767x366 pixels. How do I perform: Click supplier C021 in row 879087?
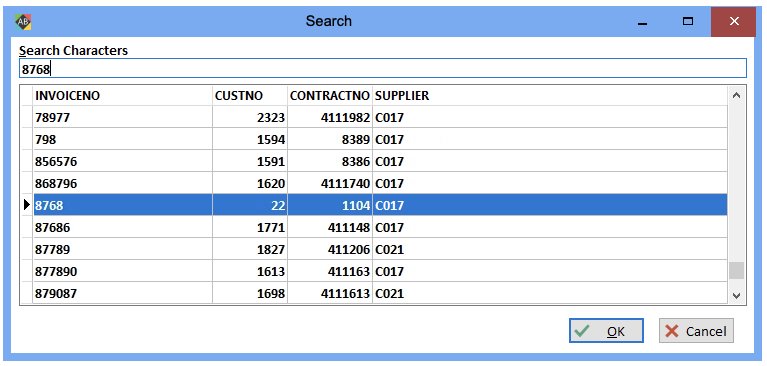point(550,294)
